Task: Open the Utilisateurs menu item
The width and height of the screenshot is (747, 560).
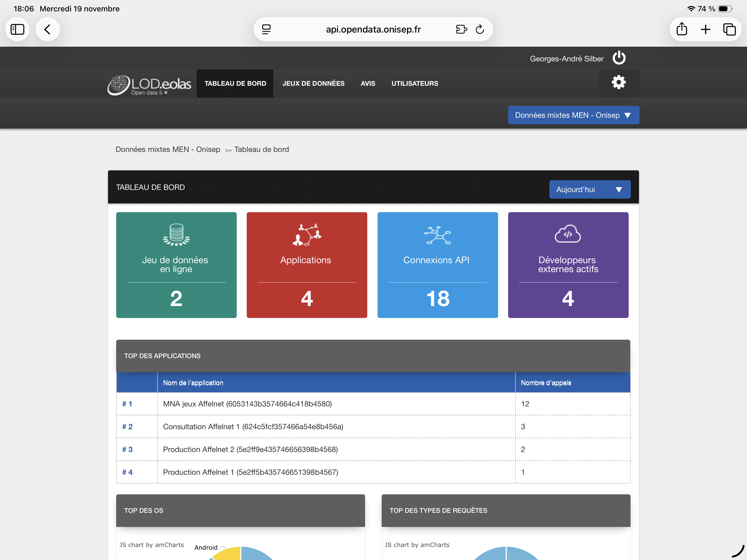Action: tap(414, 83)
